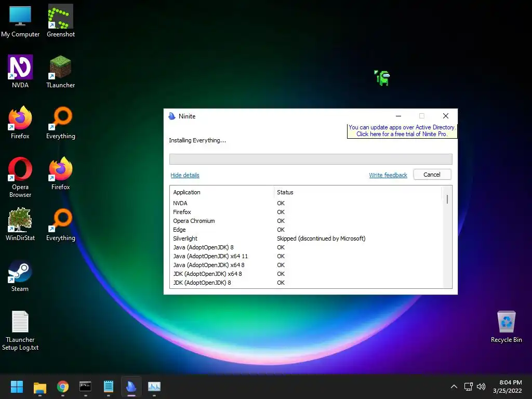
Task: Show hidden system tray icons
Action: pyautogui.click(x=454, y=387)
